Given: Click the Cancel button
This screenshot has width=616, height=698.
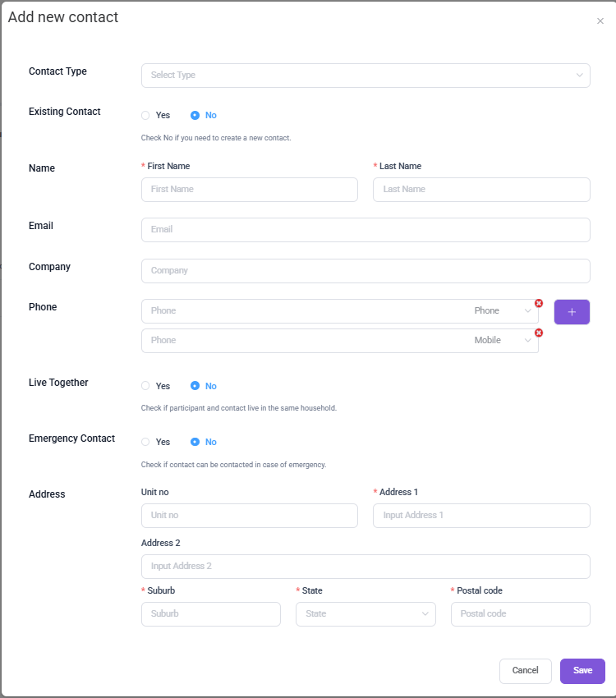Looking at the screenshot, I should [525, 671].
